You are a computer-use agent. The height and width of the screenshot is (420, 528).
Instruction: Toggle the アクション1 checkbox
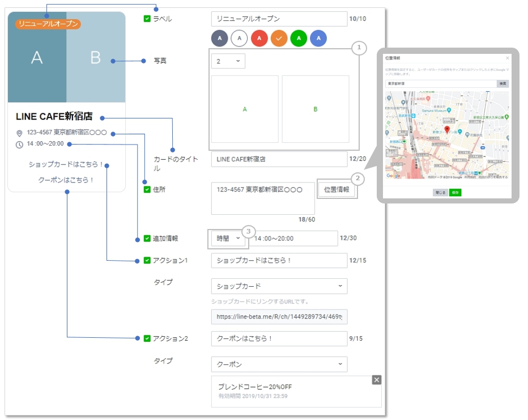click(x=147, y=260)
